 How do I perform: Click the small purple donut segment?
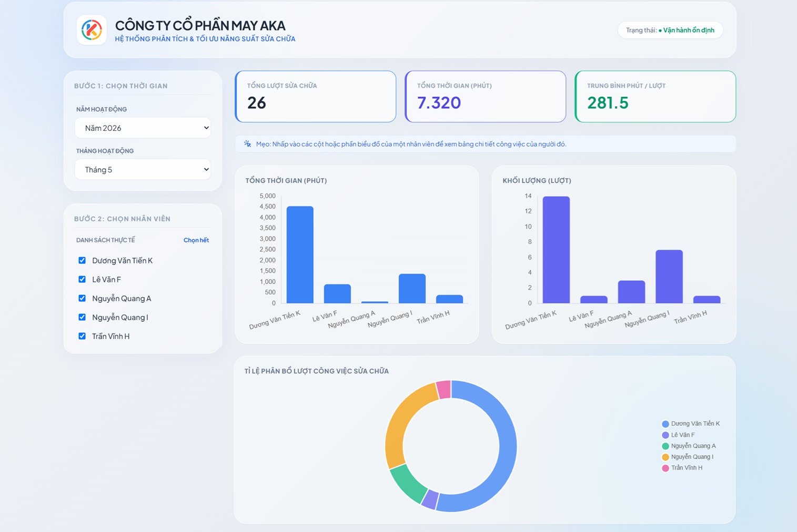coord(430,499)
